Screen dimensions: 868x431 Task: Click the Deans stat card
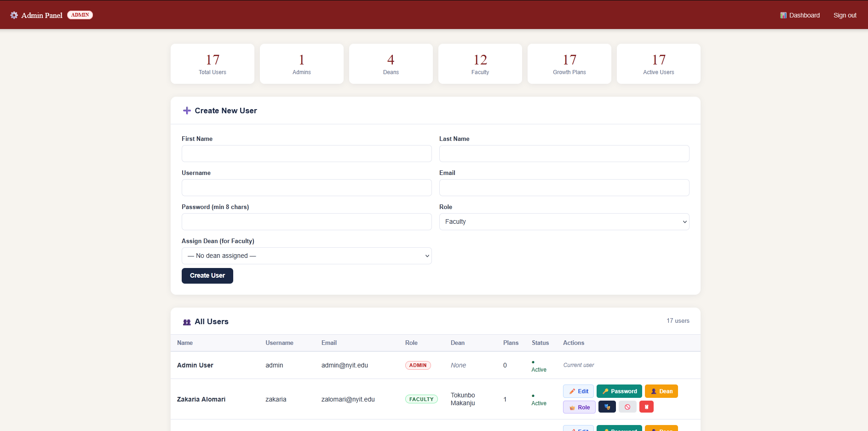391,64
